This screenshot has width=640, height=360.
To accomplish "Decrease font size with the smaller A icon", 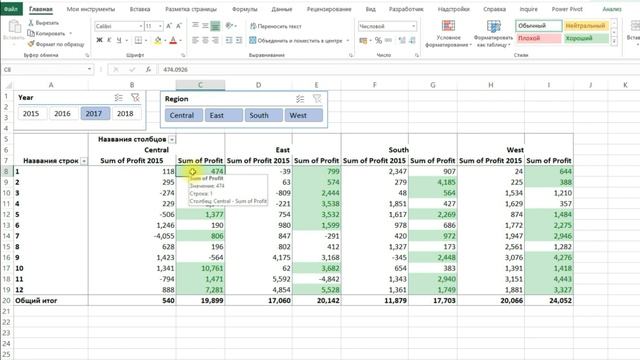I will (x=178, y=26).
